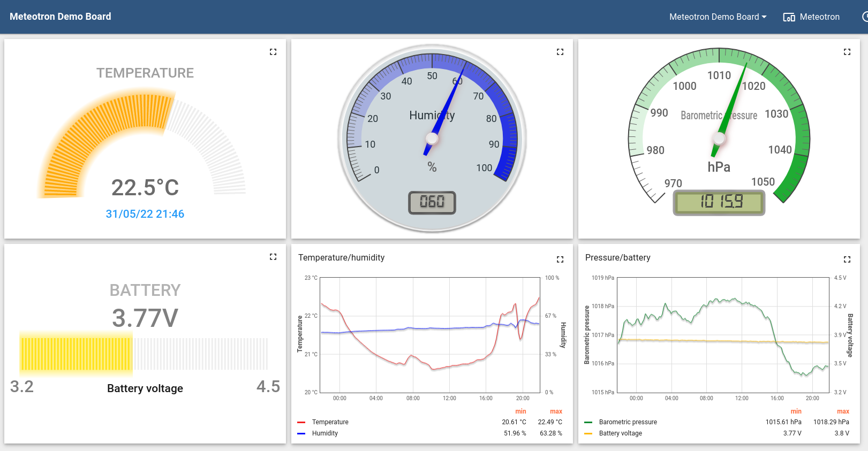Click the clock icon at header right edge
The height and width of the screenshot is (451, 868).
coord(865,17)
